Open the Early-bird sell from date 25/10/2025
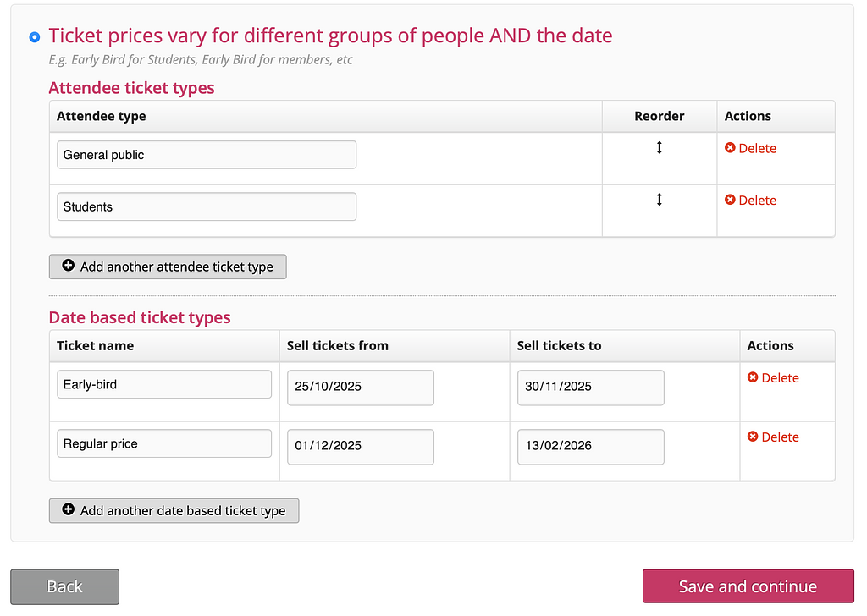Screen dimensions: 867x616 pyautogui.click(x=360, y=387)
